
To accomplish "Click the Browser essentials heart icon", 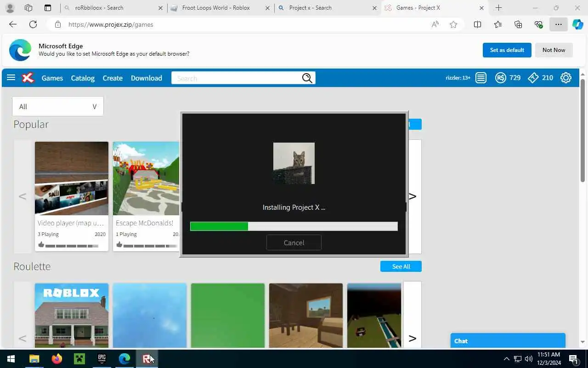I will click(x=538, y=24).
